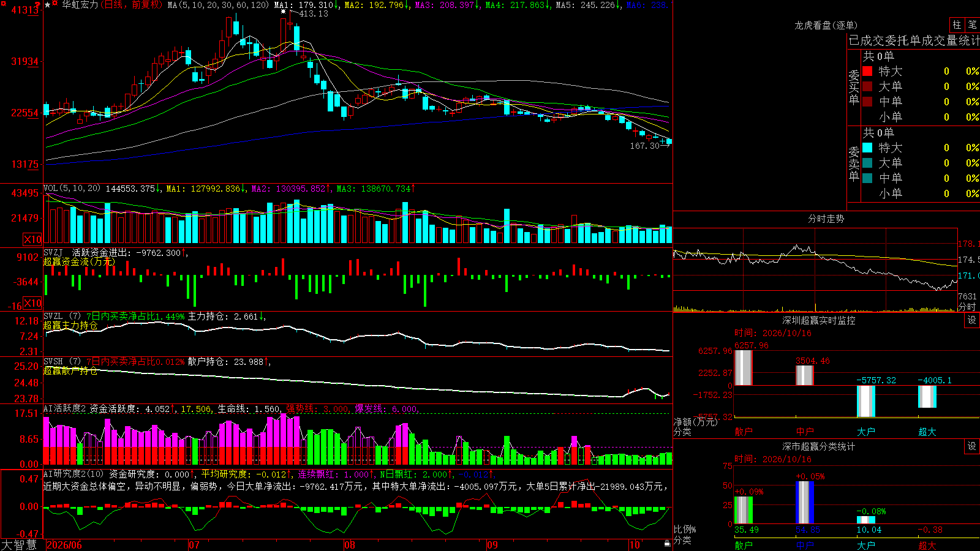Viewport: 980px width, 551px height.
Task: Click the 10 month marker on timeline
Action: pyautogui.click(x=635, y=545)
